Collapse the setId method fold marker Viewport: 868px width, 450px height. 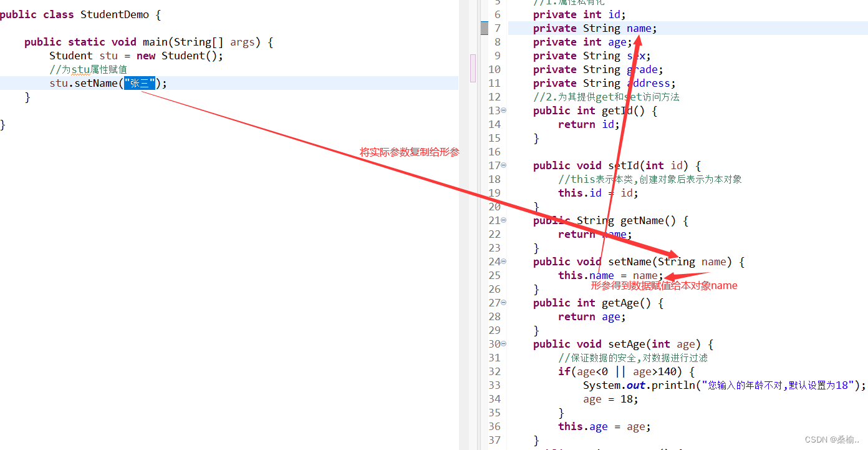pos(503,165)
